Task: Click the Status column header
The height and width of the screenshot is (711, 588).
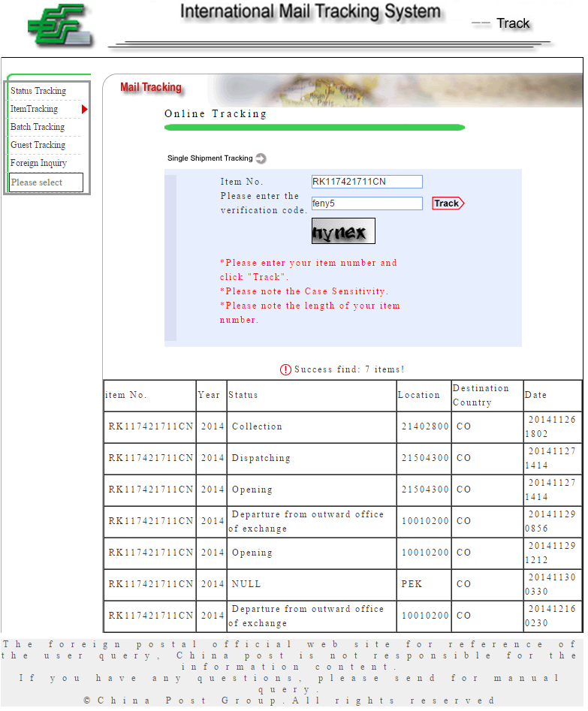Action: click(x=243, y=395)
